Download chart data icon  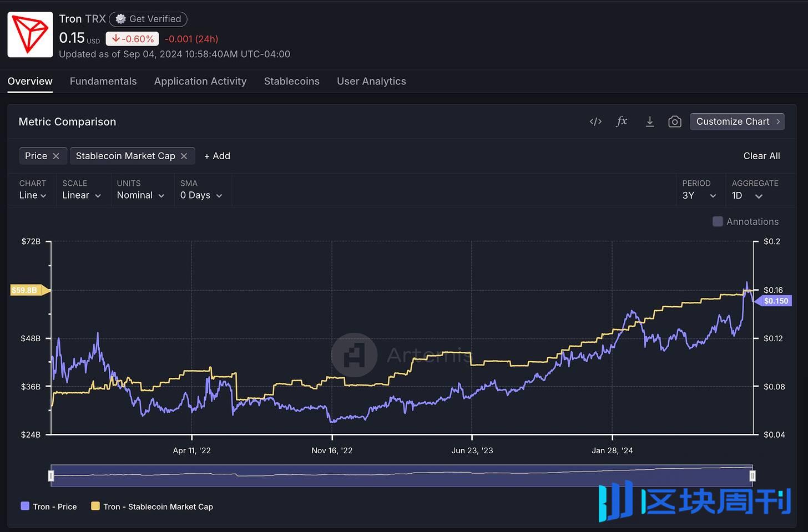coord(649,121)
